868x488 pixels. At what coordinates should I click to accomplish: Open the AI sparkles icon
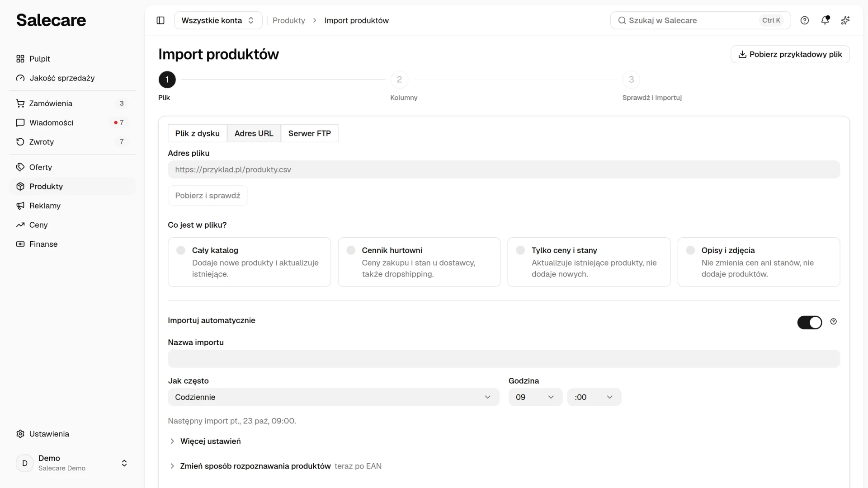pyautogui.click(x=845, y=20)
